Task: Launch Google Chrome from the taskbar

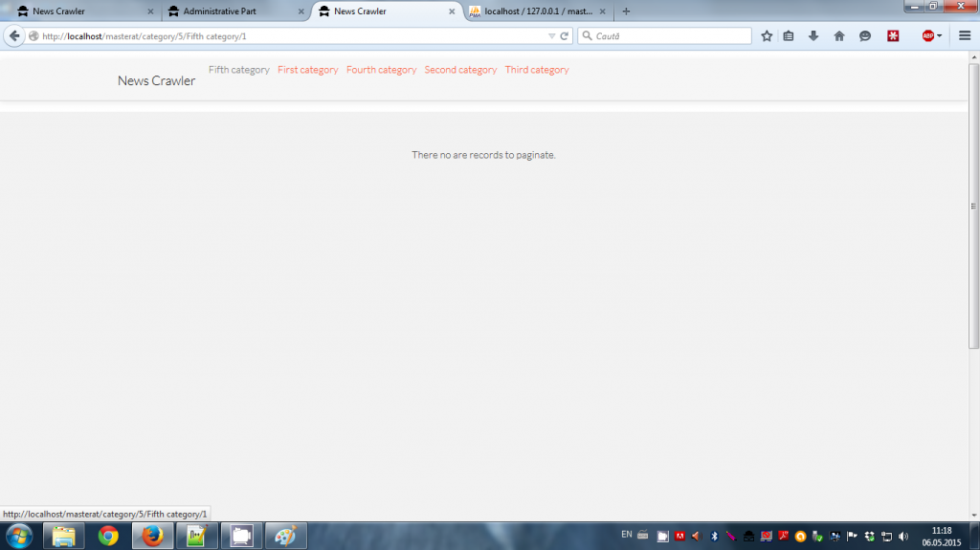Action: [x=108, y=537]
